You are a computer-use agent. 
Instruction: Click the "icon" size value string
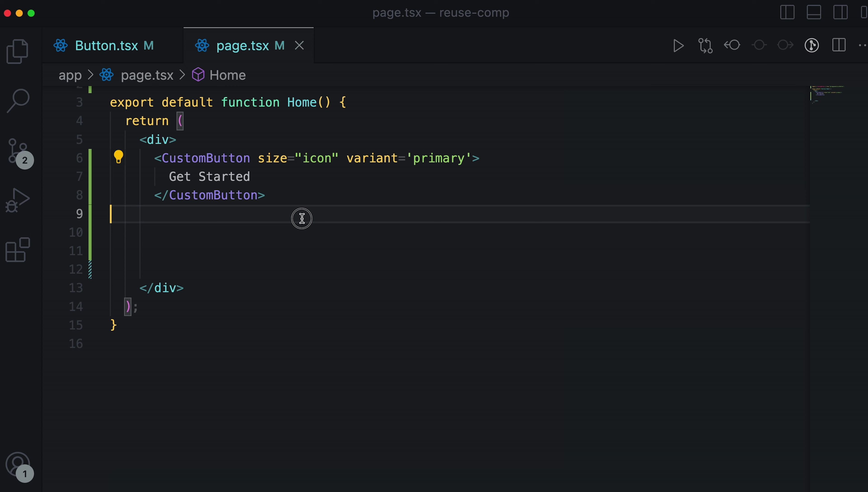[316, 158]
